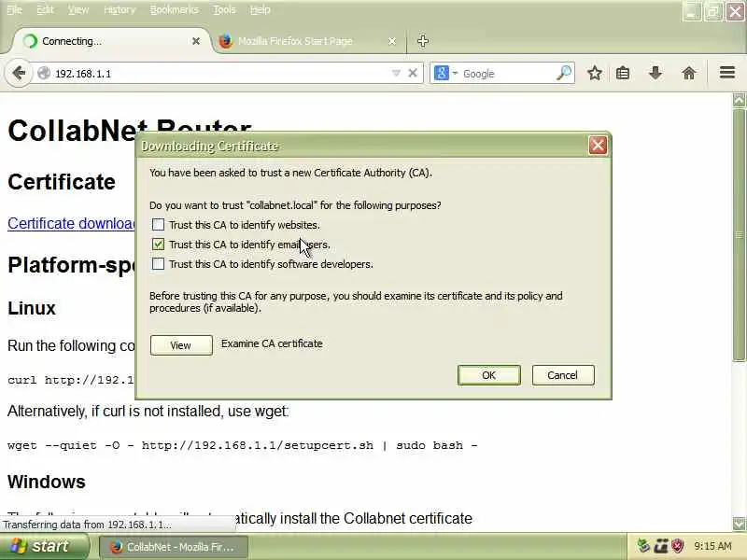Open the Firefox hamburger menu

727,73
